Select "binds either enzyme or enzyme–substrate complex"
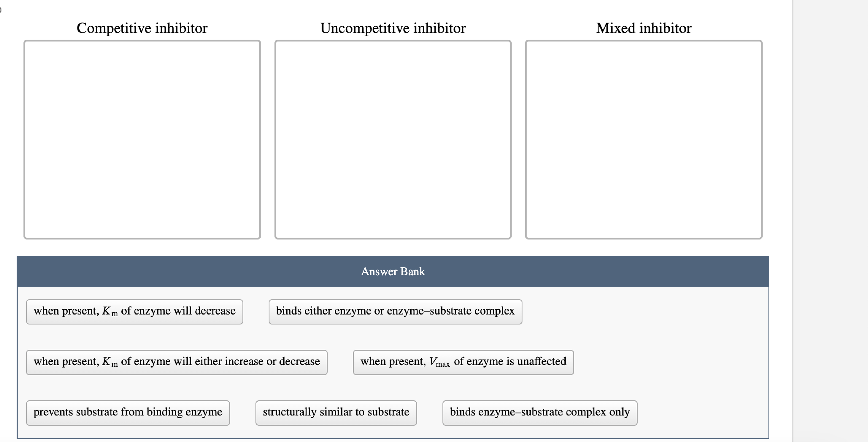Image resolution: width=868 pixels, height=442 pixels. pyautogui.click(x=395, y=311)
